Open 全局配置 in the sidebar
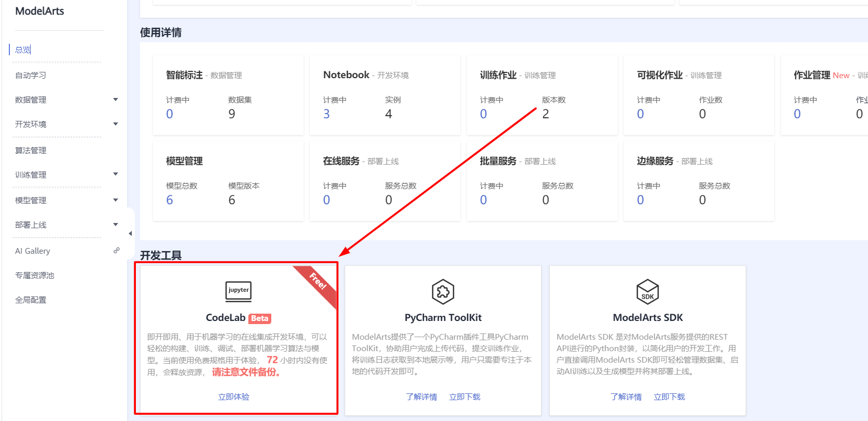868x421 pixels. click(31, 300)
